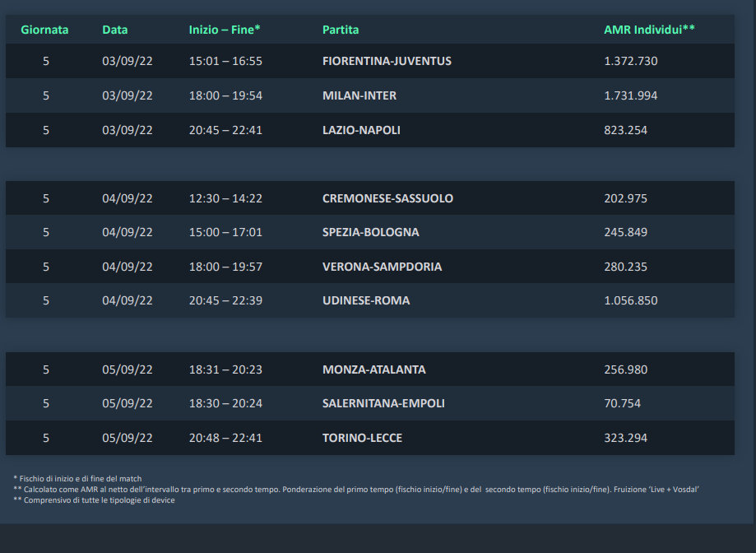Viewport: 756px width, 553px height.
Task: Select the Giornata number 5 beside VERONA-SAMPDORIA
Action: coord(46,267)
